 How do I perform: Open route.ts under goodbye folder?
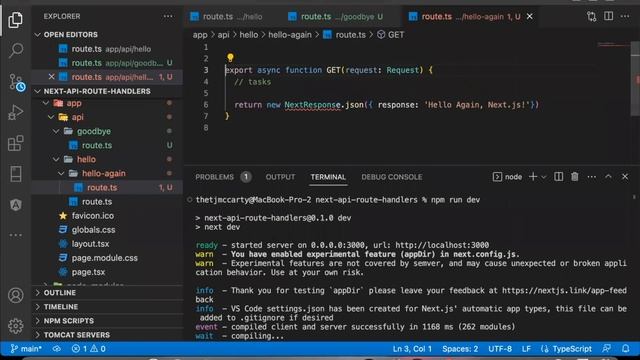(x=107, y=145)
